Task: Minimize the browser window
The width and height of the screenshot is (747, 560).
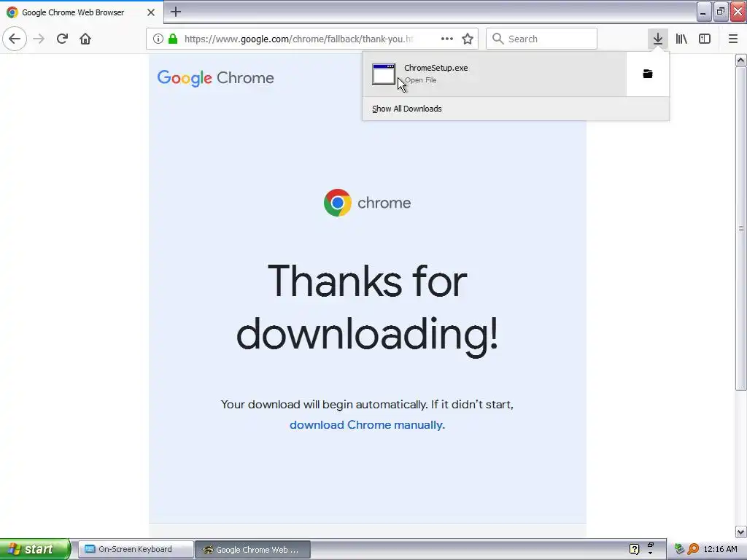Action: pos(704,12)
